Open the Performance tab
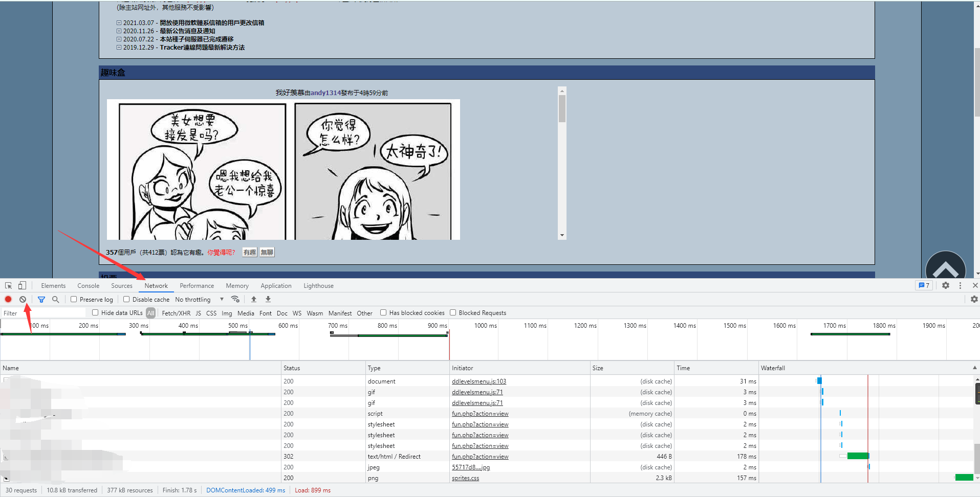Viewport: 980px width, 497px height. click(197, 286)
